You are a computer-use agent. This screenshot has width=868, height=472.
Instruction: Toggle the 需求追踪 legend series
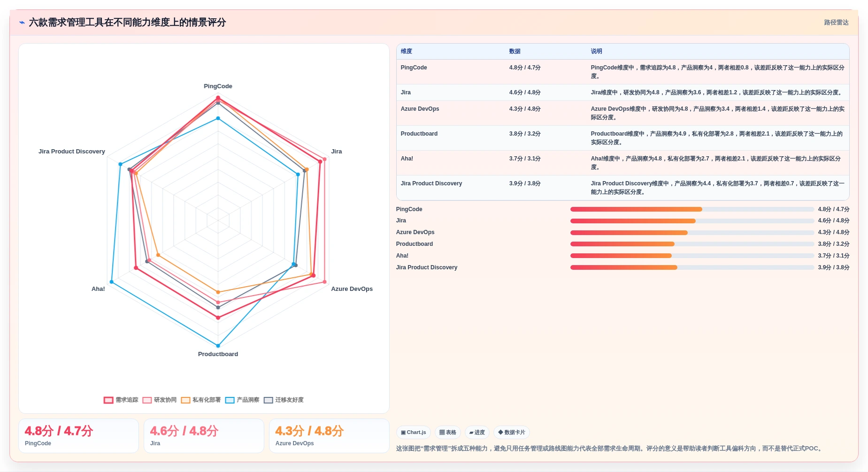pyautogui.click(x=121, y=400)
